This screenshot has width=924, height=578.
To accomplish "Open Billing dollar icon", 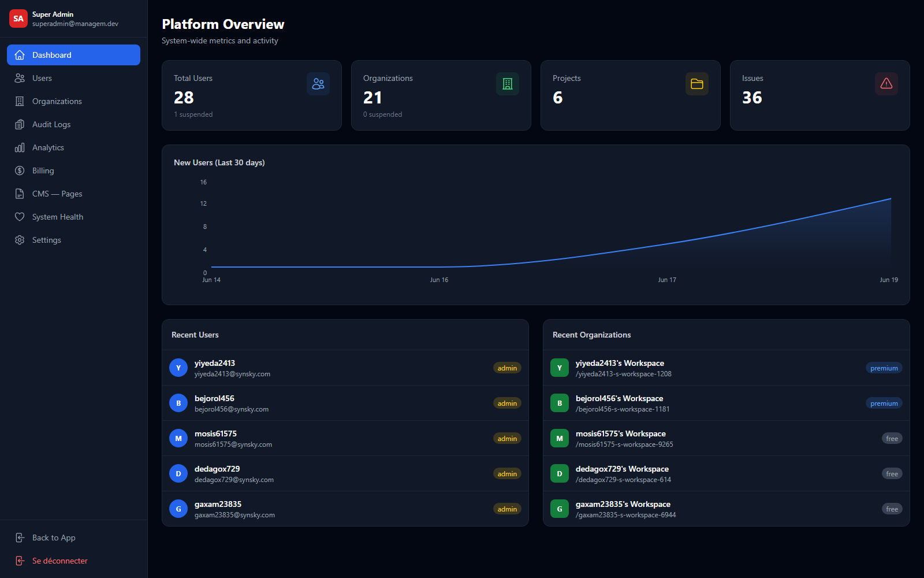I will [x=20, y=171].
